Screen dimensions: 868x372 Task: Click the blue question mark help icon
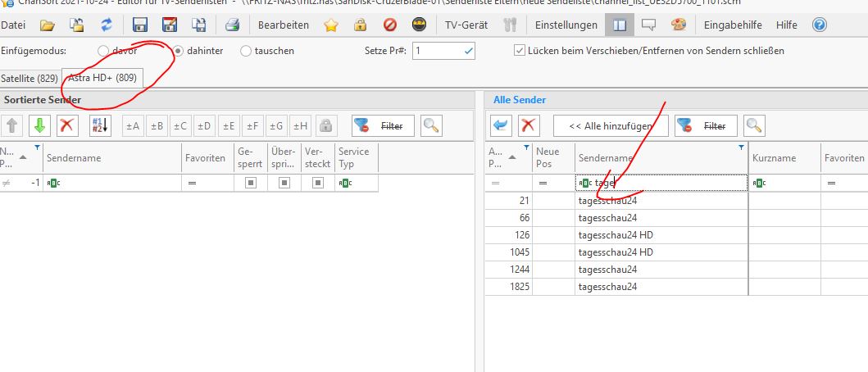coord(820,25)
